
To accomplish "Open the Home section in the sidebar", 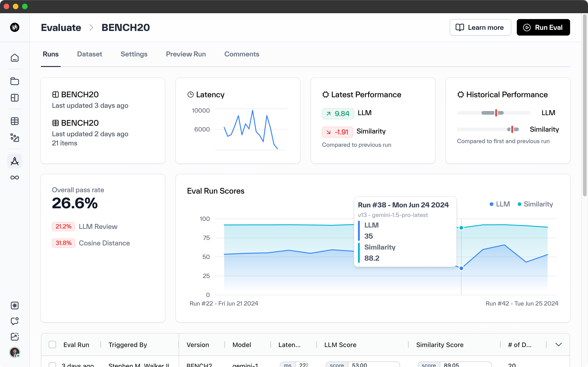I will click(14, 58).
